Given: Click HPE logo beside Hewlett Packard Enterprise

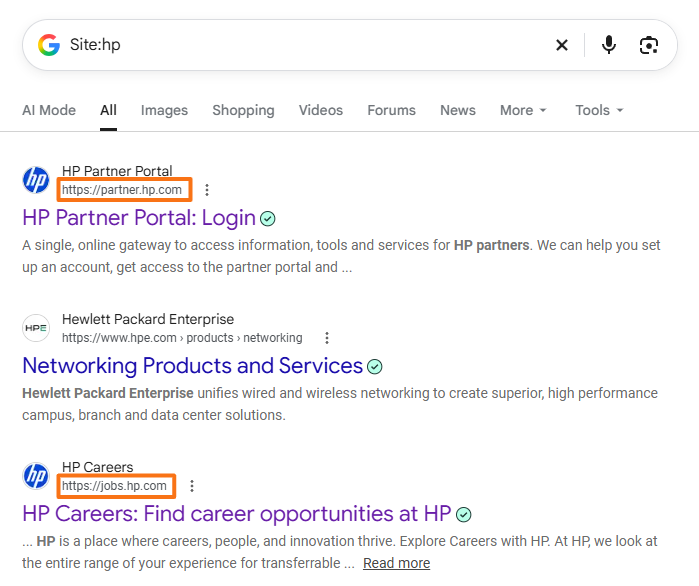Looking at the screenshot, I should (x=36, y=328).
